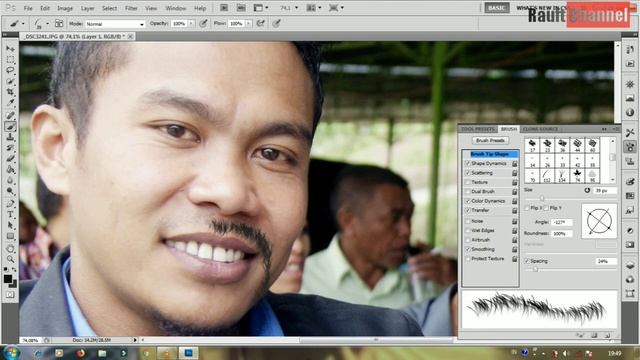The height and width of the screenshot is (360, 640).
Task: Select the BASIC workspace button
Action: pos(496,8)
